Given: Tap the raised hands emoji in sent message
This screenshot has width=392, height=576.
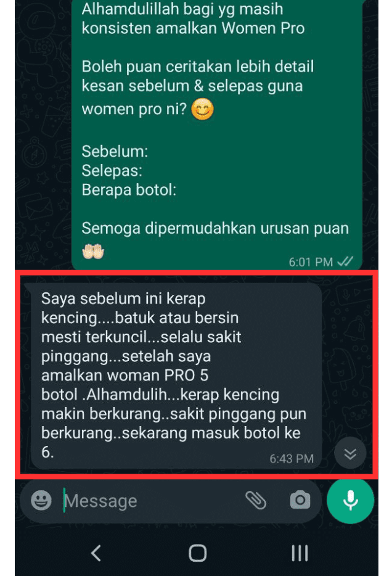Looking at the screenshot, I should [93, 252].
